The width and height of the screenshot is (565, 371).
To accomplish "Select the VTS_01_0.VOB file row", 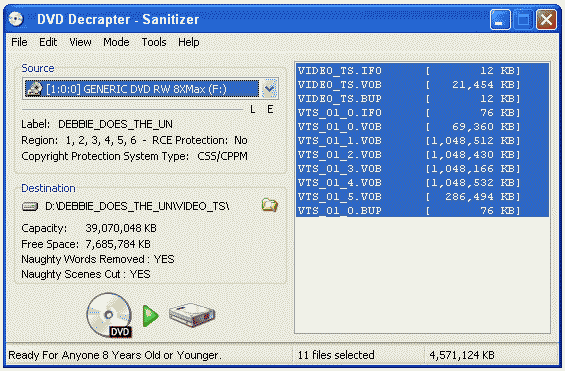I will (x=422, y=127).
